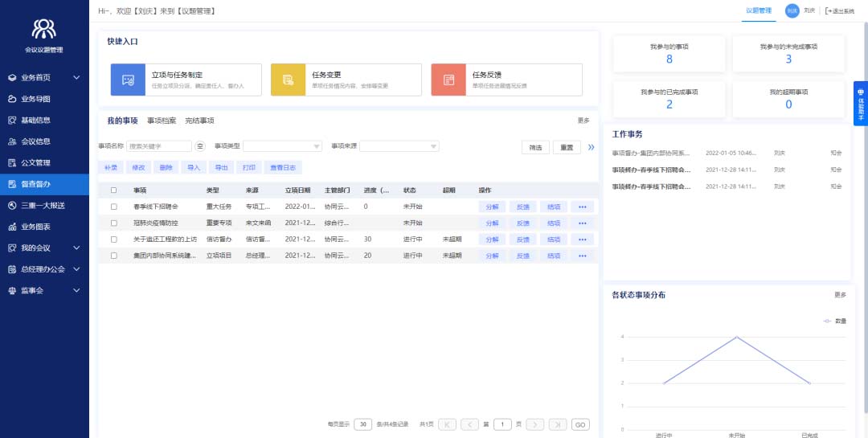Click the 退出系统 logout link
This screenshot has width=868, height=438.
[x=839, y=10]
